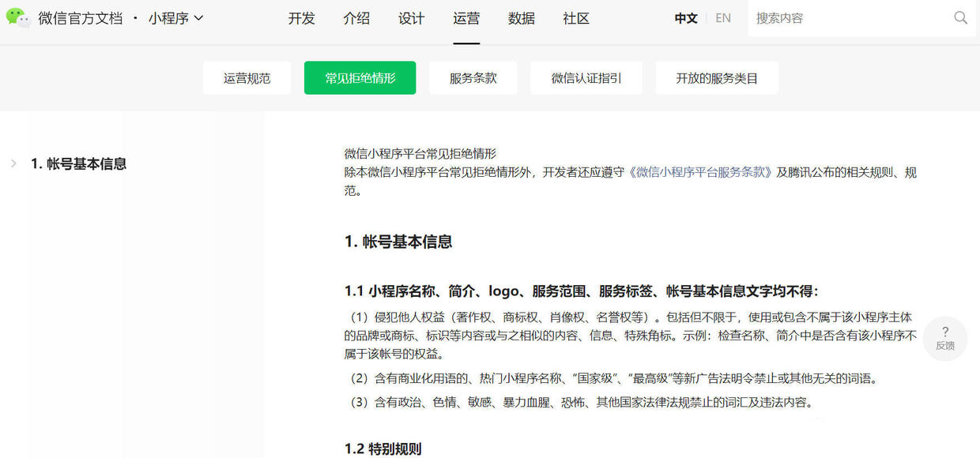Screen dimensions: 980x458
Task: Select sidebar item 1. 帐号基本信息
Action: coord(79,163)
